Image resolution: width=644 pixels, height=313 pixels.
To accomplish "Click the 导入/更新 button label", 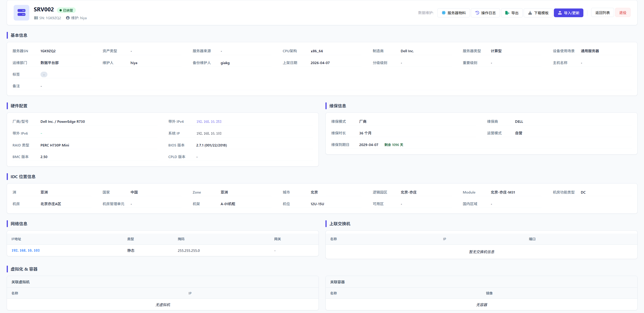I will point(572,13).
